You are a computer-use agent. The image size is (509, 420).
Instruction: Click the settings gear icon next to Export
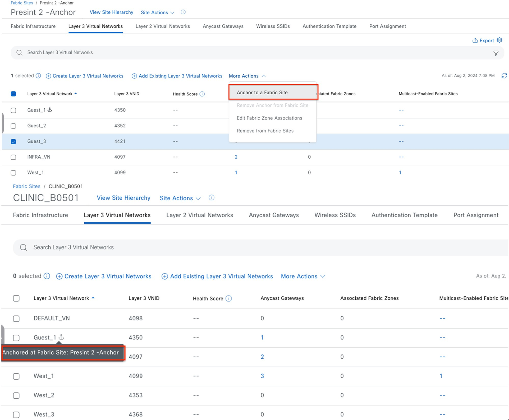pyautogui.click(x=499, y=40)
